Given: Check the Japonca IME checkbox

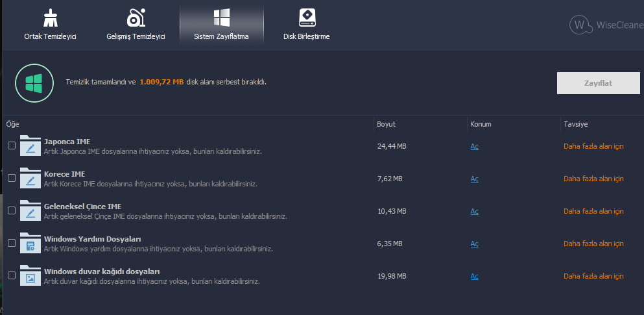Looking at the screenshot, I should pyautogui.click(x=12, y=145).
